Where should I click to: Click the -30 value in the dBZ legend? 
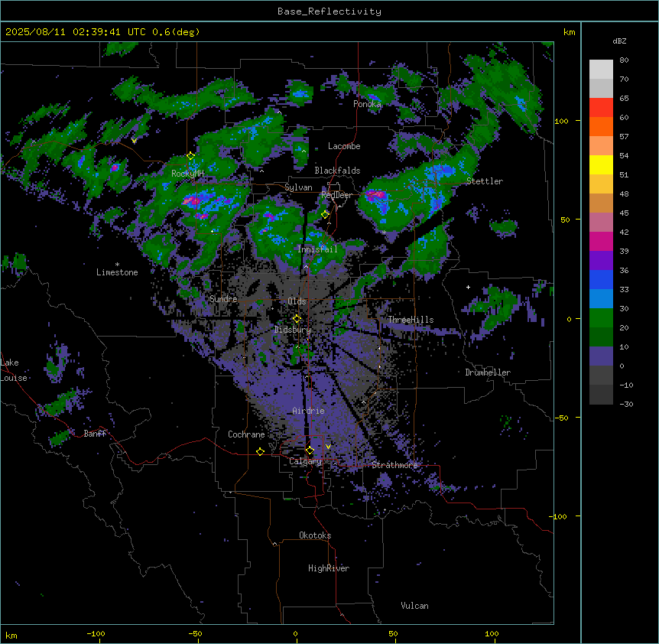[626, 405]
